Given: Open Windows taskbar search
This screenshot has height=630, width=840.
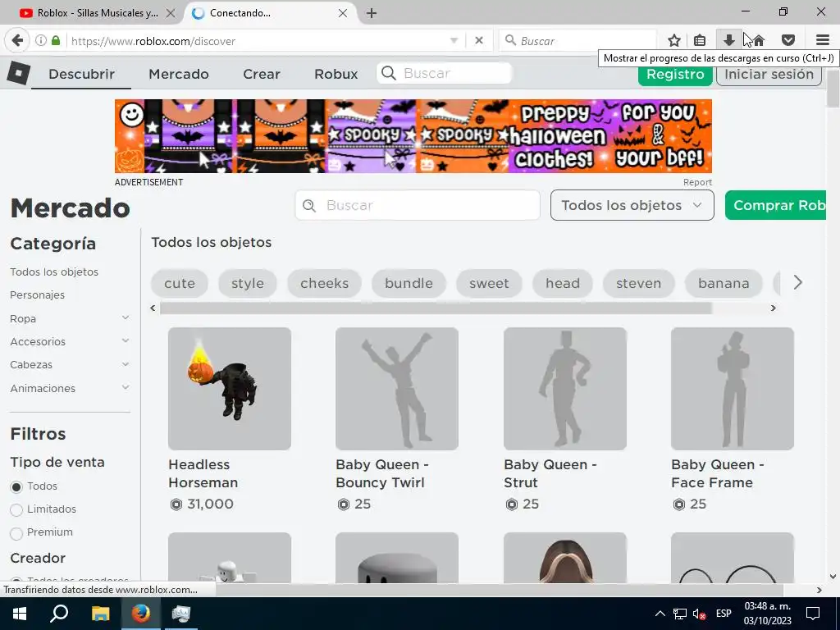Looking at the screenshot, I should click(59, 614).
